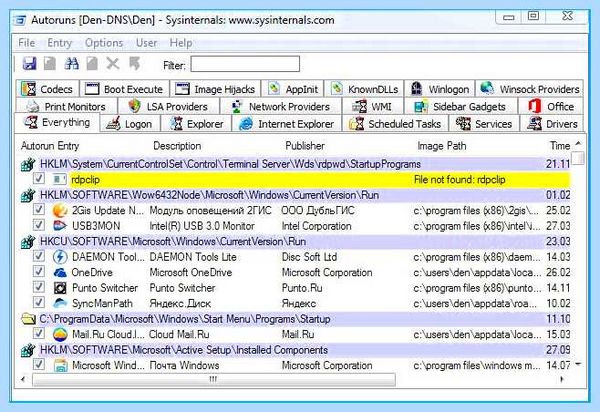
Task: Click the rdpclip entry file icon
Action: (59, 179)
